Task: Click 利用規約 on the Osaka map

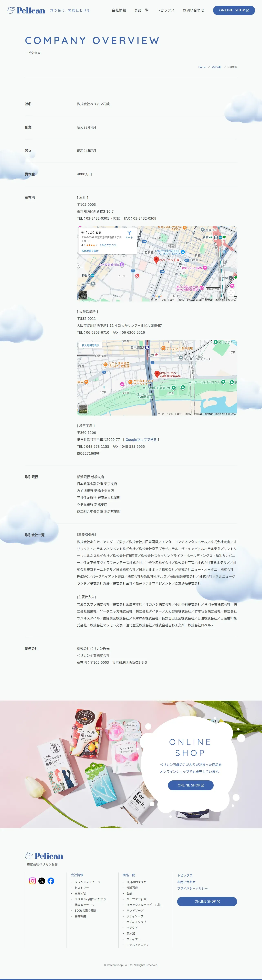Action: point(209,414)
